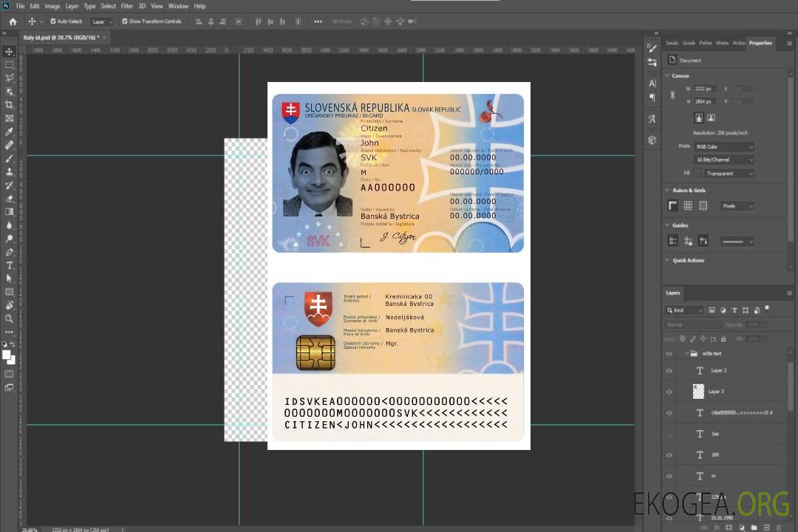Hide the 'm' text layer
798x532 pixels.
pos(669,477)
